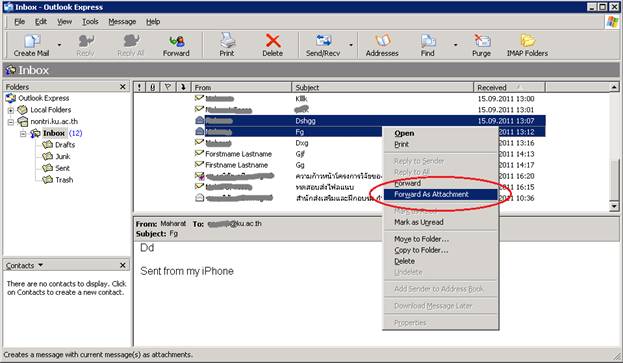
Task: Choose Copy to Folder…
Action: click(441, 250)
